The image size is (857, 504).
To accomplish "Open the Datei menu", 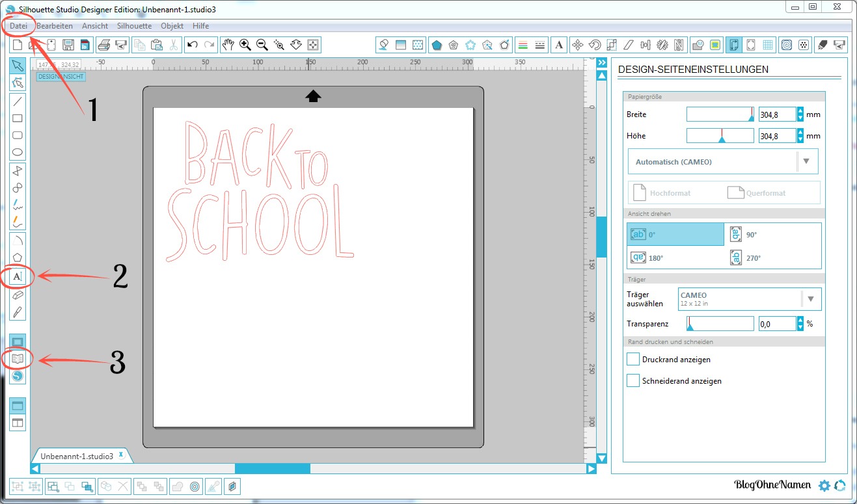I will click(x=18, y=26).
